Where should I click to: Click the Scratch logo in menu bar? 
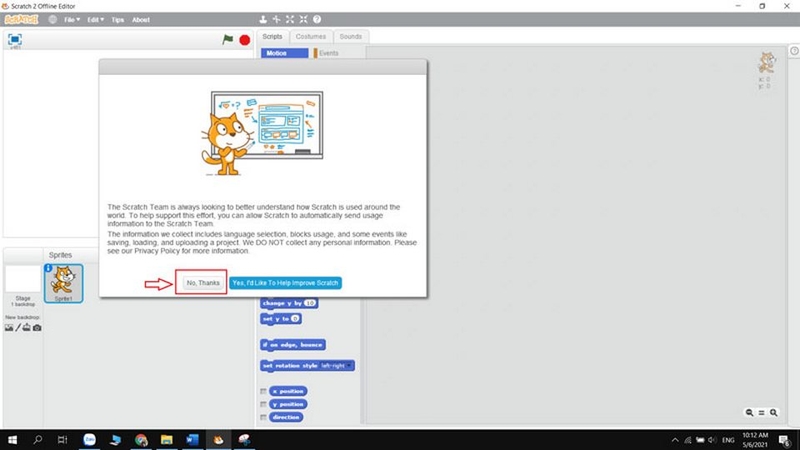point(21,19)
